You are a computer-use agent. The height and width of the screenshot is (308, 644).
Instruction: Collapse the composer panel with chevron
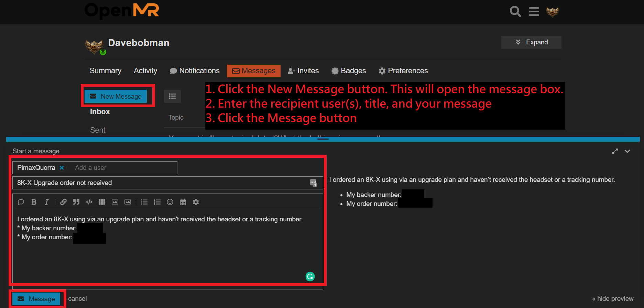point(627,151)
